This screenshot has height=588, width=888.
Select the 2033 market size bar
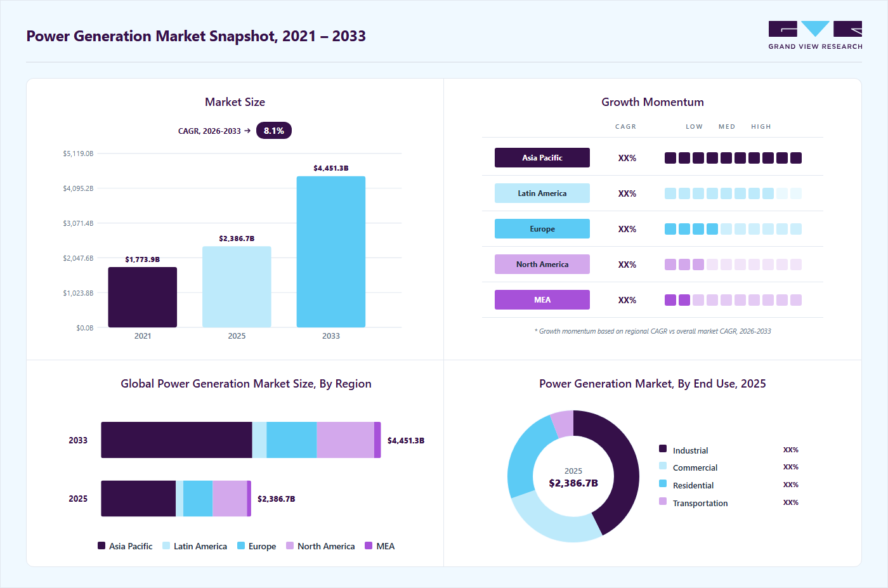pos(331,252)
